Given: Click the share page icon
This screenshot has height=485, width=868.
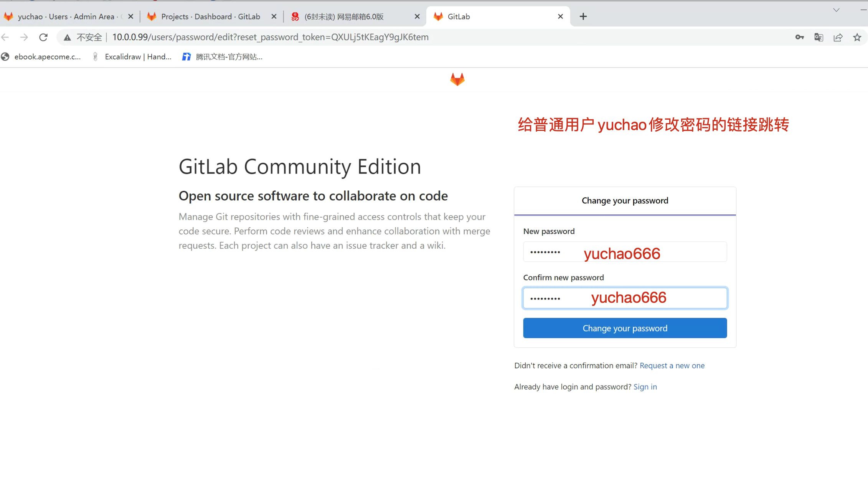Looking at the screenshot, I should coord(838,37).
